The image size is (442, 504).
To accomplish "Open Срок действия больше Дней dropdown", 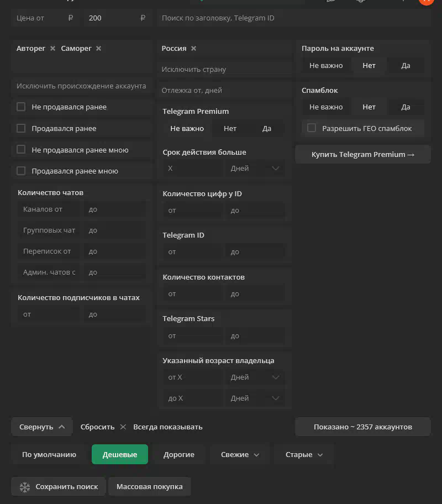I will coord(255,169).
